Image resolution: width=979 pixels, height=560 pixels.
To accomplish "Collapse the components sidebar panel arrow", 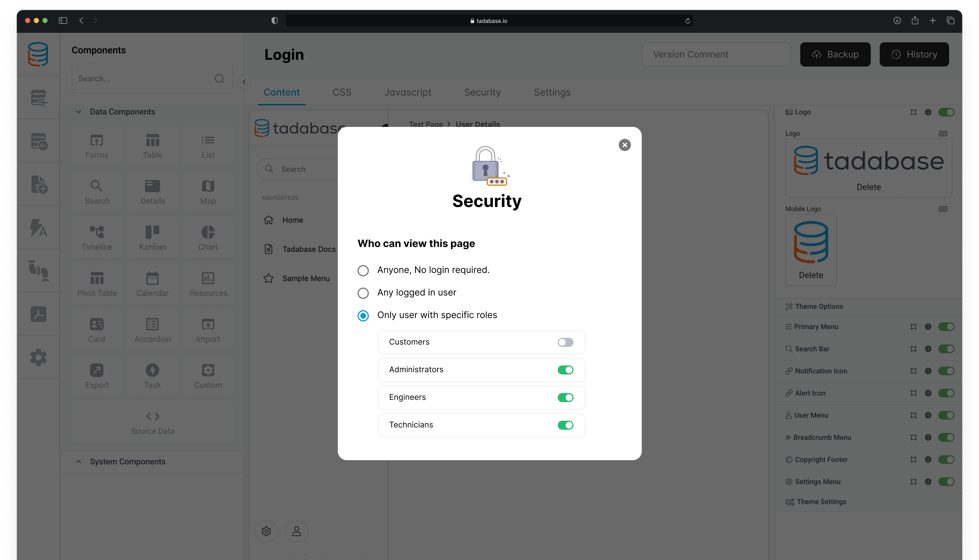I will pyautogui.click(x=244, y=82).
